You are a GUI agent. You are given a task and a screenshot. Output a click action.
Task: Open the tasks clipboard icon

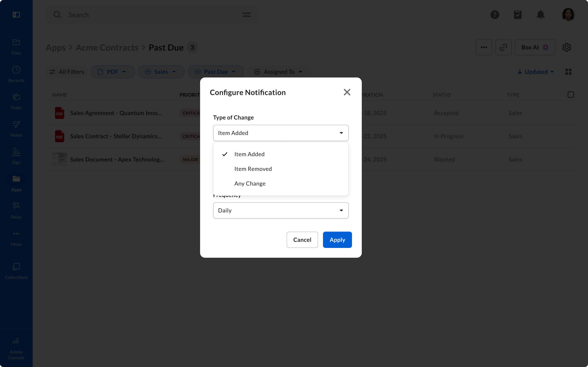click(518, 15)
